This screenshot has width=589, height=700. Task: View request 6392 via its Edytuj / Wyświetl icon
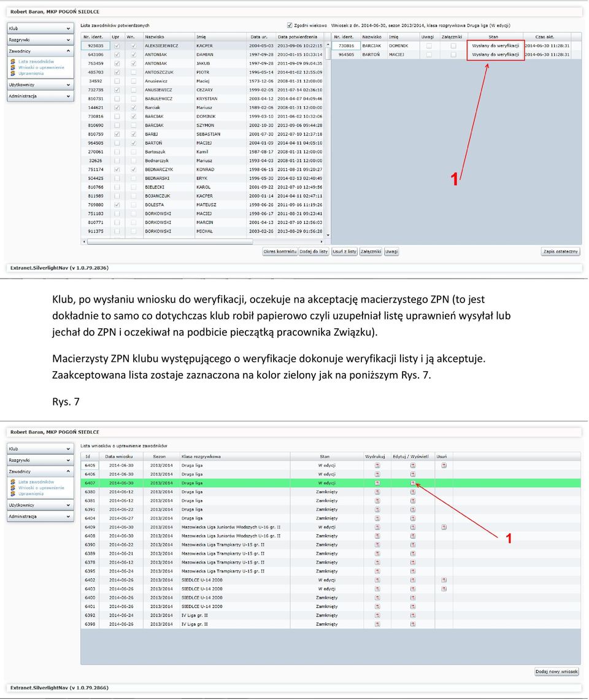pyautogui.click(x=413, y=615)
